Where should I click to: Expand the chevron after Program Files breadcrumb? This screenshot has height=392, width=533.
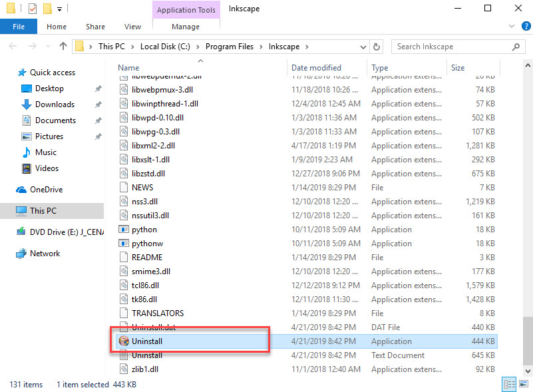pyautogui.click(x=261, y=47)
